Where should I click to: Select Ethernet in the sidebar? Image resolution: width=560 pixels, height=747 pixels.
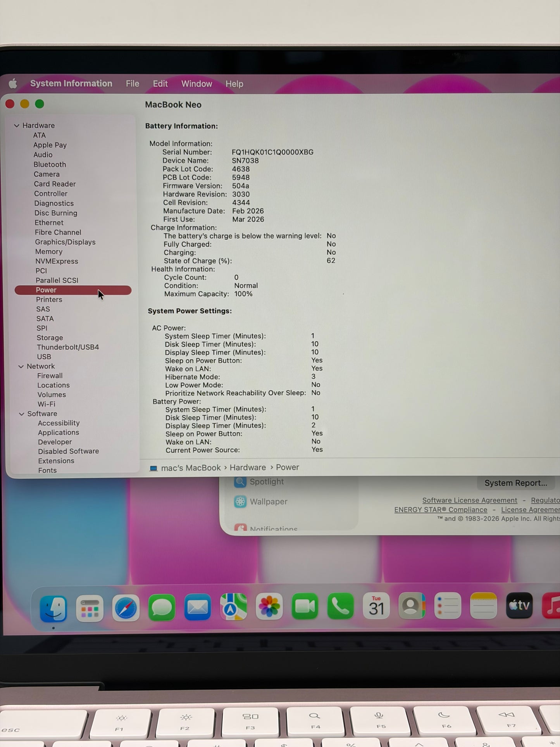click(x=49, y=223)
